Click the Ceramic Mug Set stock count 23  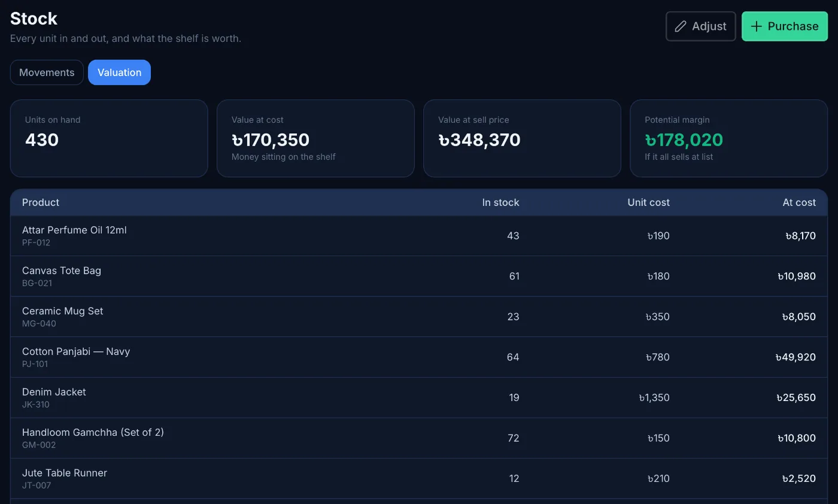[x=513, y=317]
